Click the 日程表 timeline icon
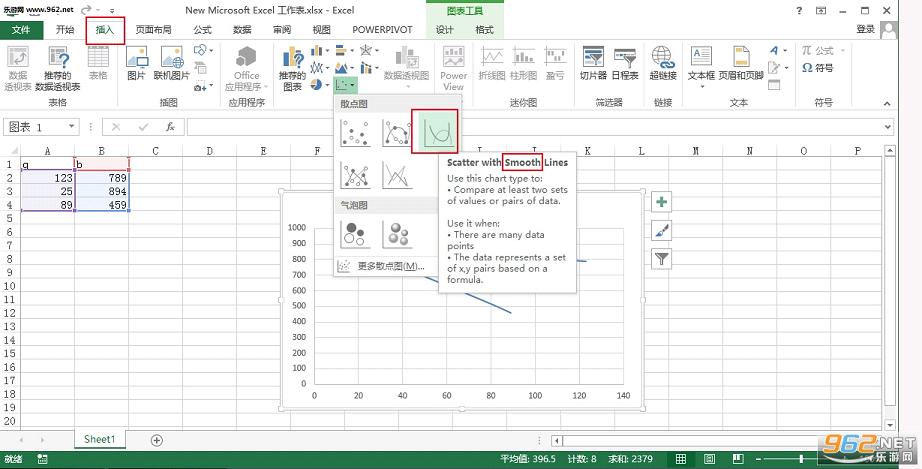 click(625, 63)
